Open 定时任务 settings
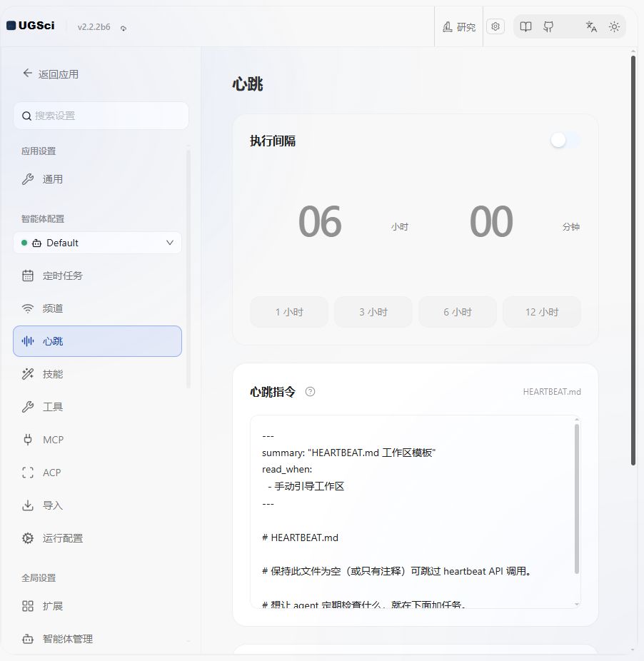644x661 pixels. [97, 276]
